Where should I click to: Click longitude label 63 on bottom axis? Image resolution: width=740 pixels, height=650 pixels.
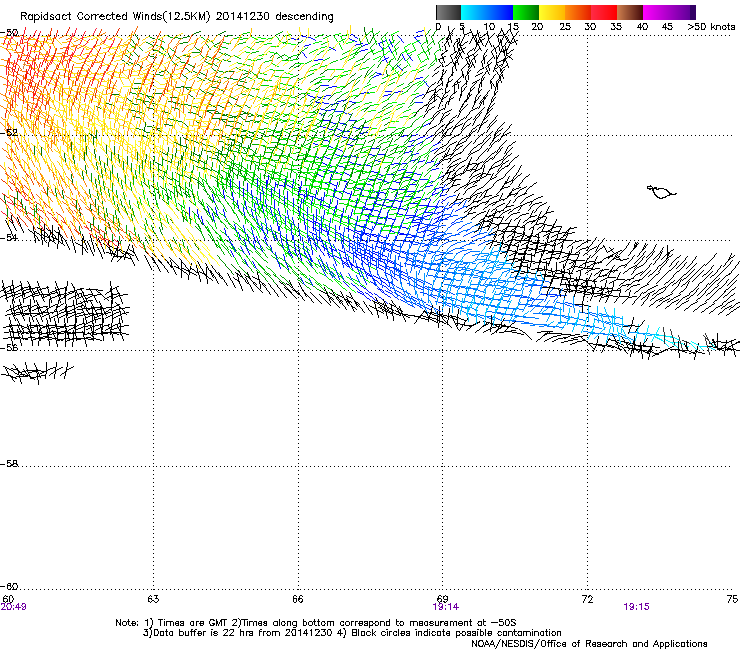pos(153,599)
